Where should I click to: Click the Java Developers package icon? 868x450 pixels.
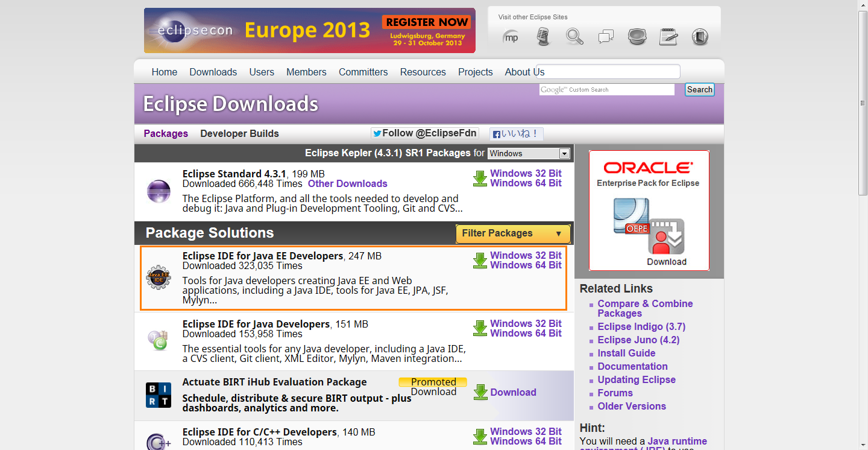(x=158, y=340)
